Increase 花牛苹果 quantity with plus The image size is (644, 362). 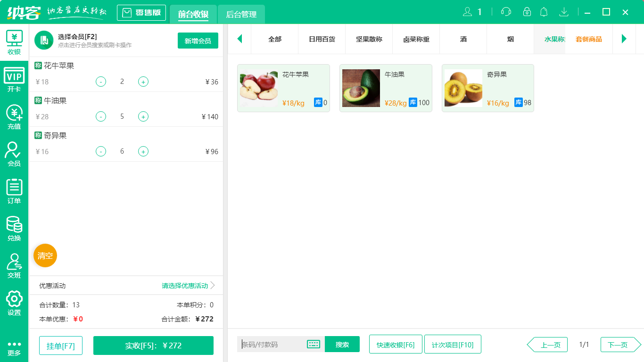(x=143, y=82)
